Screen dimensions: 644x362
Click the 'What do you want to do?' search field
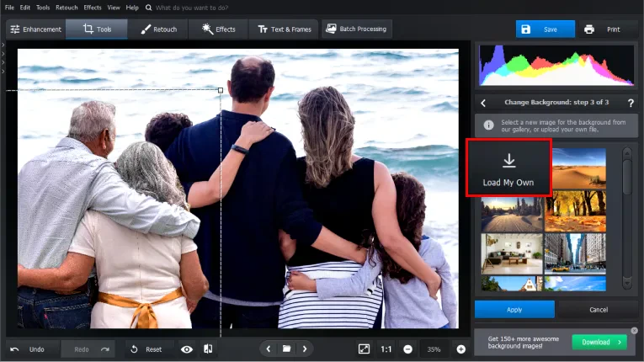point(192,8)
